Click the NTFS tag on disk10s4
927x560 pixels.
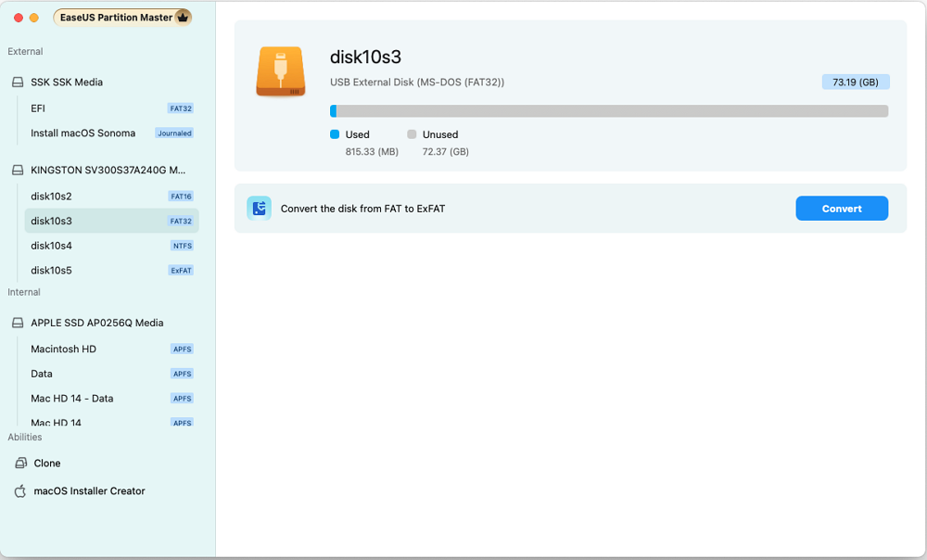click(182, 246)
